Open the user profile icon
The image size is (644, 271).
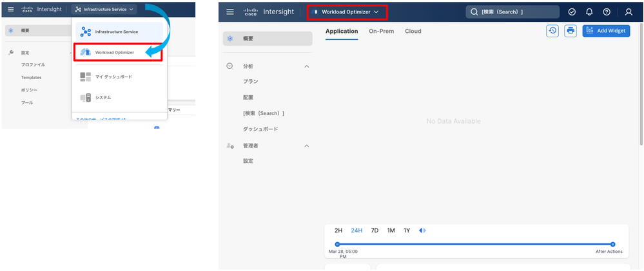coord(629,12)
